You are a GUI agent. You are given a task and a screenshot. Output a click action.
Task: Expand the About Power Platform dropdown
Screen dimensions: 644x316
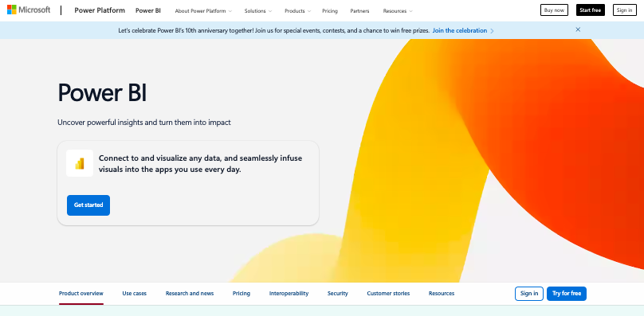[x=203, y=11]
